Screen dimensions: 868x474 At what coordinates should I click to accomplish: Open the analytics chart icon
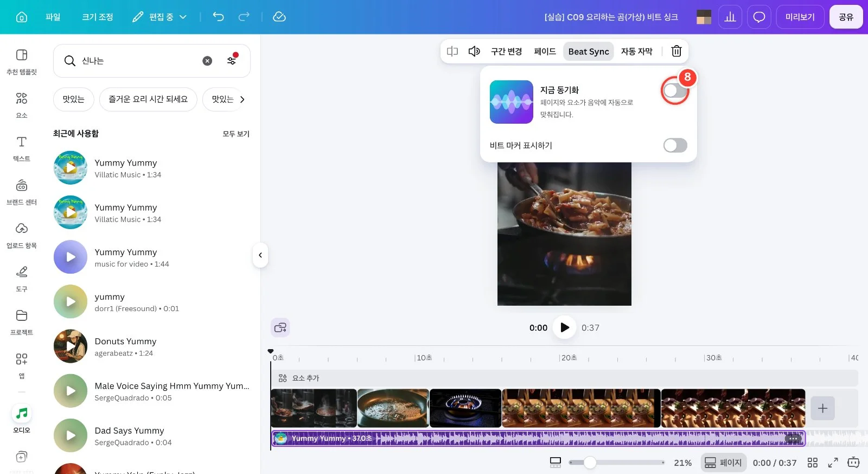730,17
